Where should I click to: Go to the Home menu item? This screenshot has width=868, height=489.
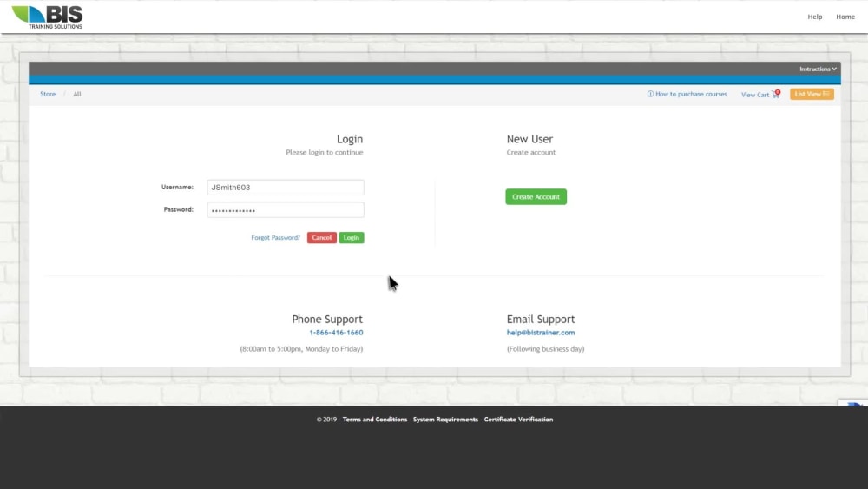845,17
